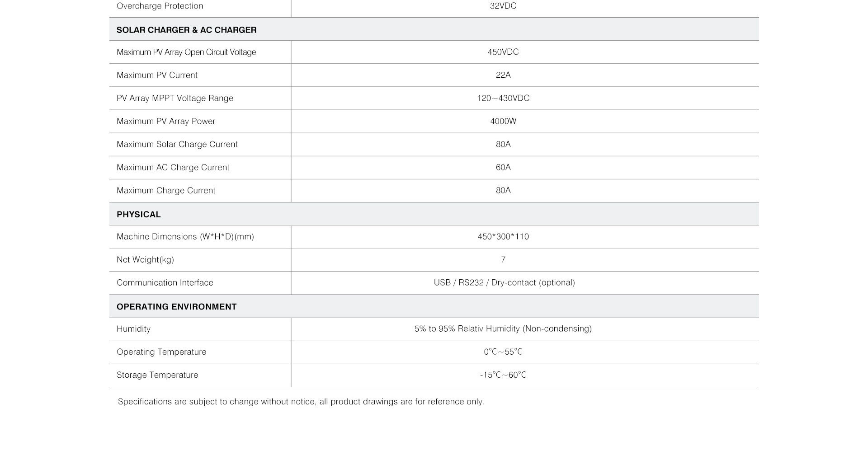Click the 450*300*110 dimensions value
The height and width of the screenshot is (455, 868).
point(503,236)
